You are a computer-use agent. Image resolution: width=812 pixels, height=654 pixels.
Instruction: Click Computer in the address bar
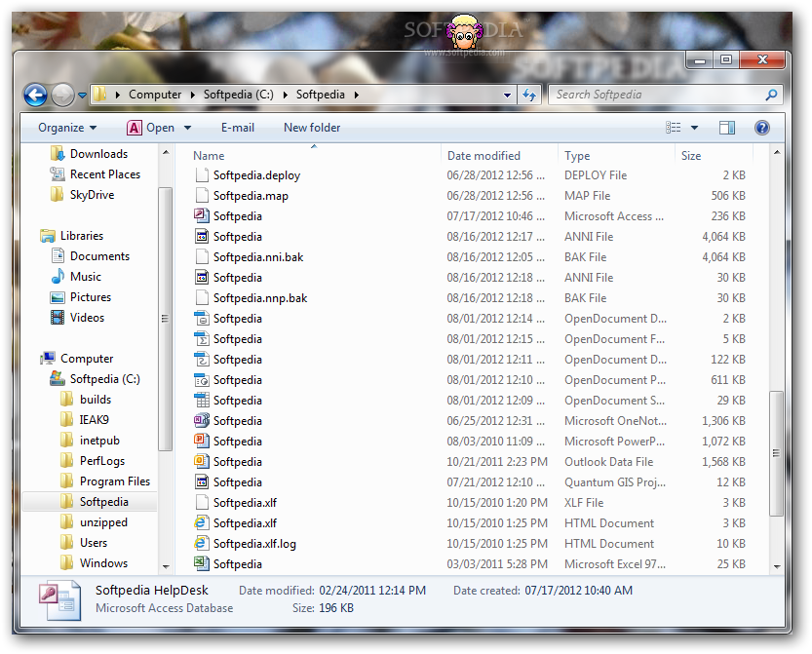pyautogui.click(x=155, y=95)
